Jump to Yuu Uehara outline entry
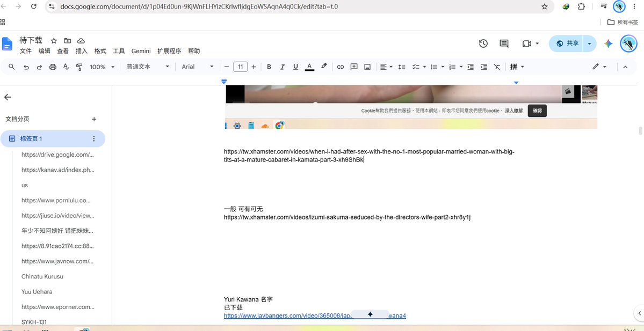The height and width of the screenshot is (331, 644). (37, 292)
